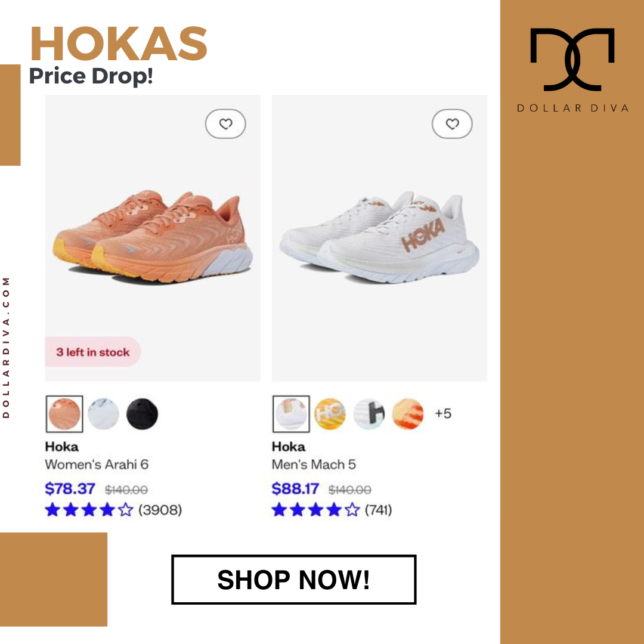
Task: Choose the white and black Mach 5 swatch
Action: pyautogui.click(x=369, y=414)
